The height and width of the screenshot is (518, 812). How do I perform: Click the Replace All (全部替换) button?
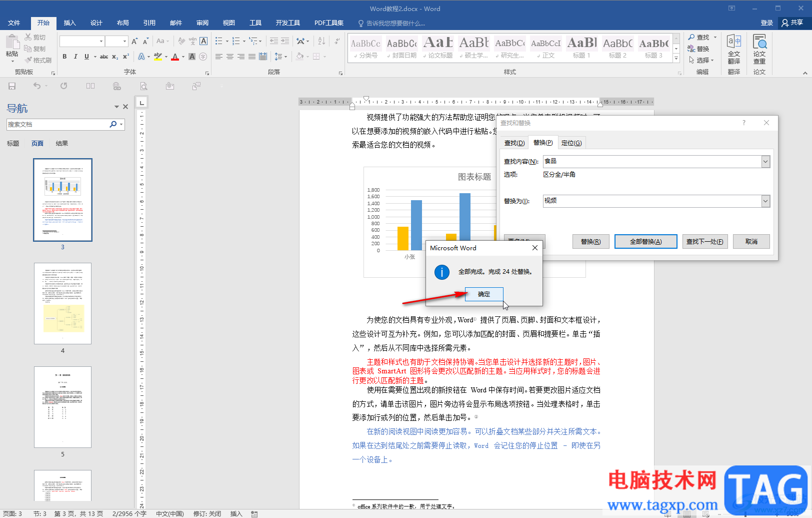click(646, 242)
